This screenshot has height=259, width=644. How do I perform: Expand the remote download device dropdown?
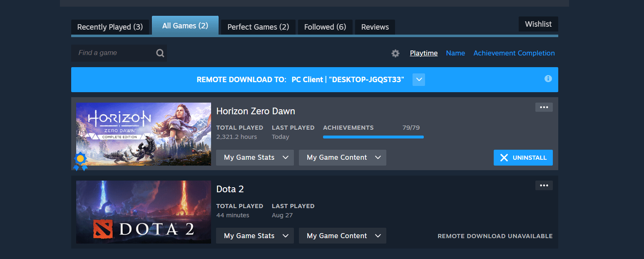coord(419,80)
